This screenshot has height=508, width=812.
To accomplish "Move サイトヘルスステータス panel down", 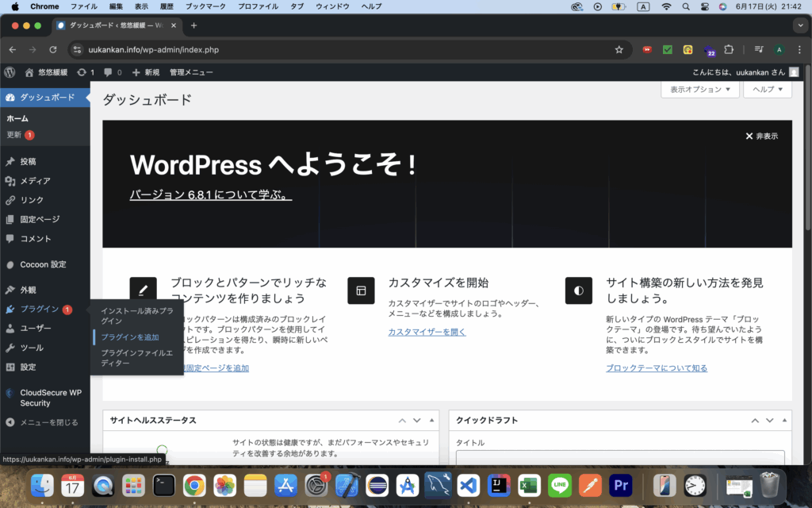I will [x=417, y=420].
